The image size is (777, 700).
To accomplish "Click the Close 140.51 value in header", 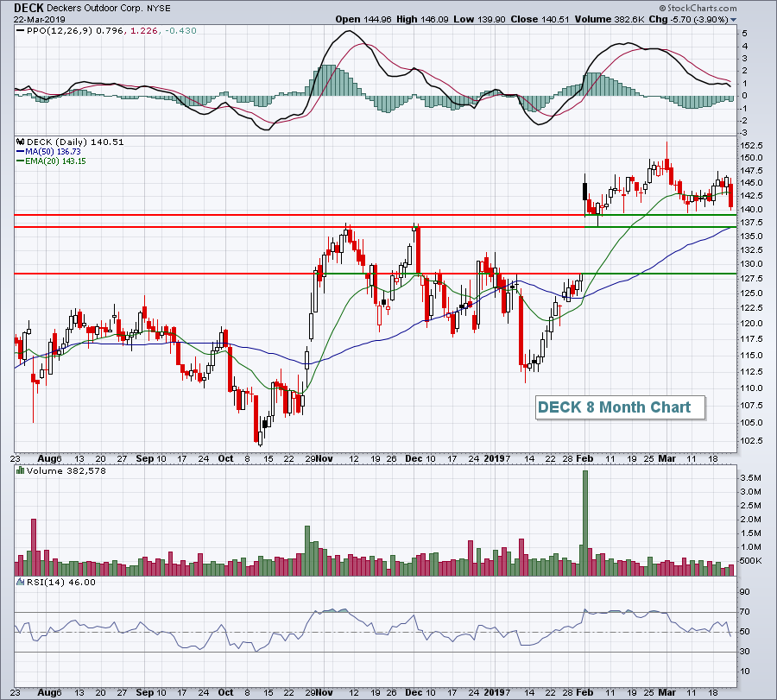I will [x=540, y=19].
